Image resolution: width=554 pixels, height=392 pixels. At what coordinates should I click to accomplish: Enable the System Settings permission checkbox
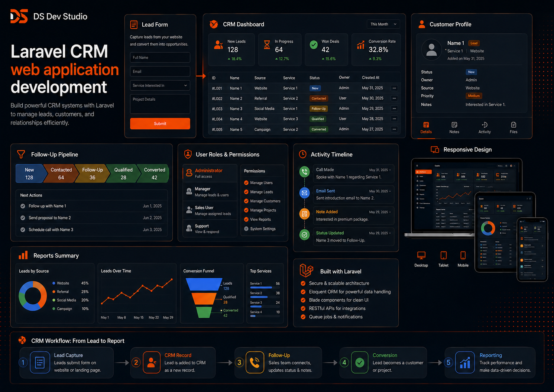point(246,229)
